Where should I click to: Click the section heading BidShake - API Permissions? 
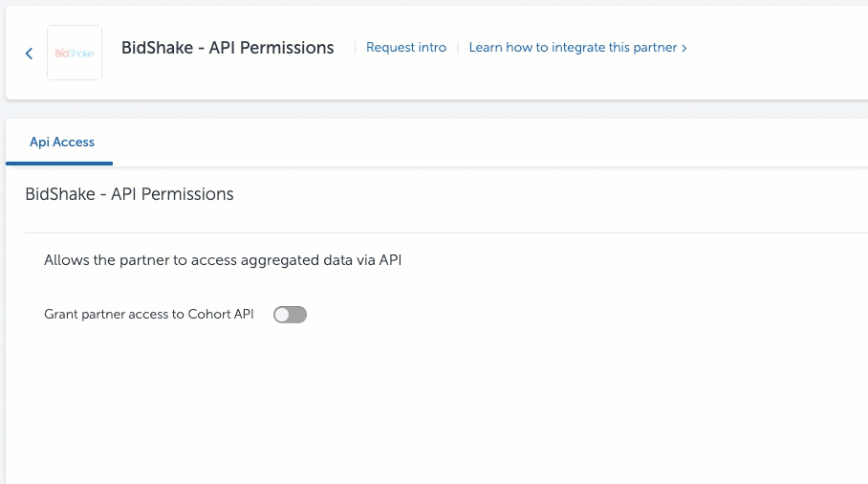coord(130,194)
